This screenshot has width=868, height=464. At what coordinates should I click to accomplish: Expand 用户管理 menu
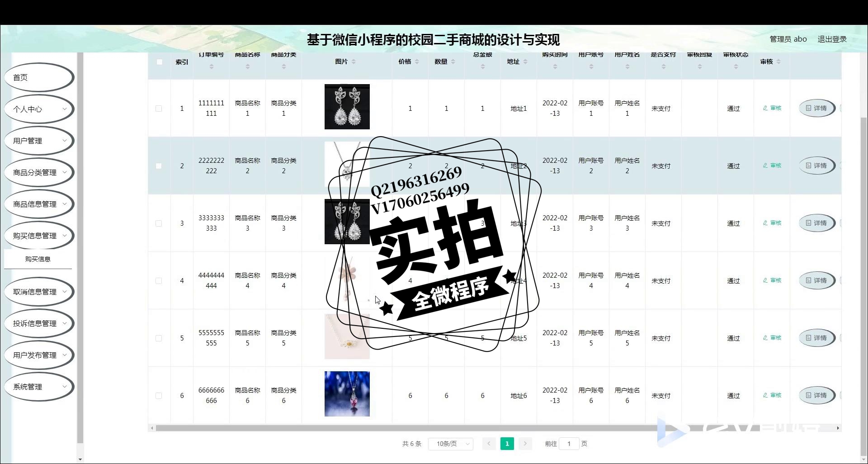(x=39, y=141)
